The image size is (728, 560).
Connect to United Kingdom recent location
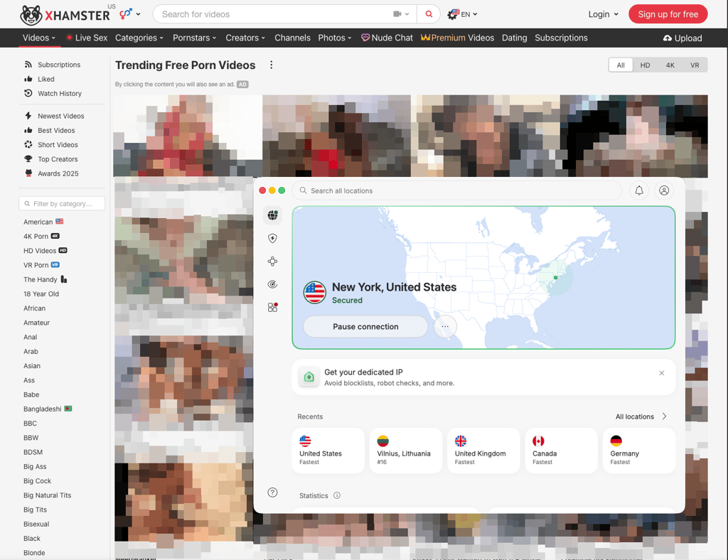(x=483, y=451)
